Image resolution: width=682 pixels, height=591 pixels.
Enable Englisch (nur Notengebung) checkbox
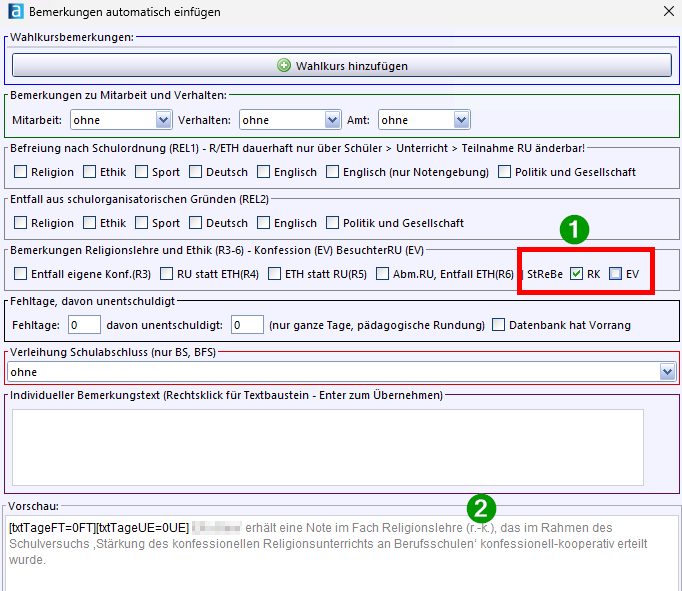331,172
